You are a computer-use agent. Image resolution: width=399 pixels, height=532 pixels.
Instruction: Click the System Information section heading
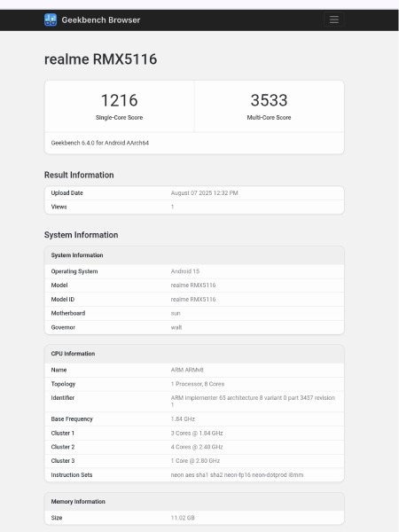(81, 235)
